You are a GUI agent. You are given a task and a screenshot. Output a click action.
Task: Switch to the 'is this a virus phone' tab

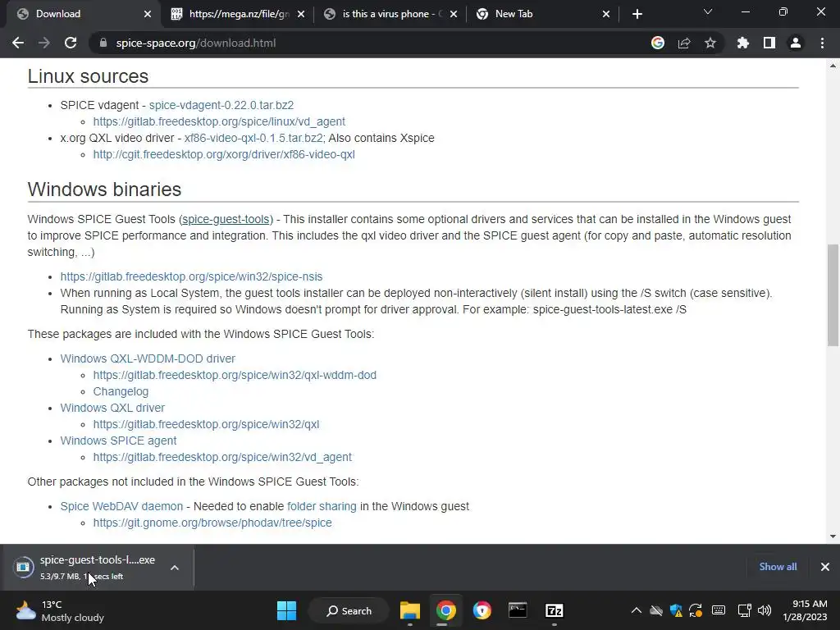391,14
